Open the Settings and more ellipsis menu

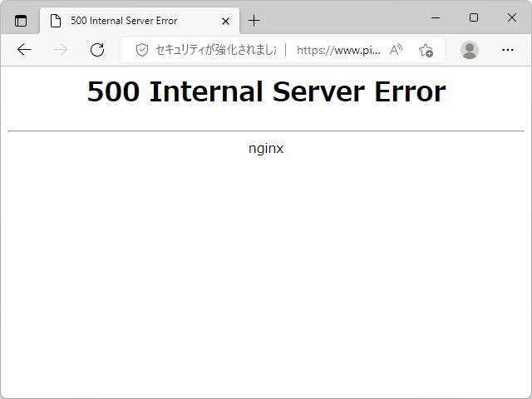point(508,50)
